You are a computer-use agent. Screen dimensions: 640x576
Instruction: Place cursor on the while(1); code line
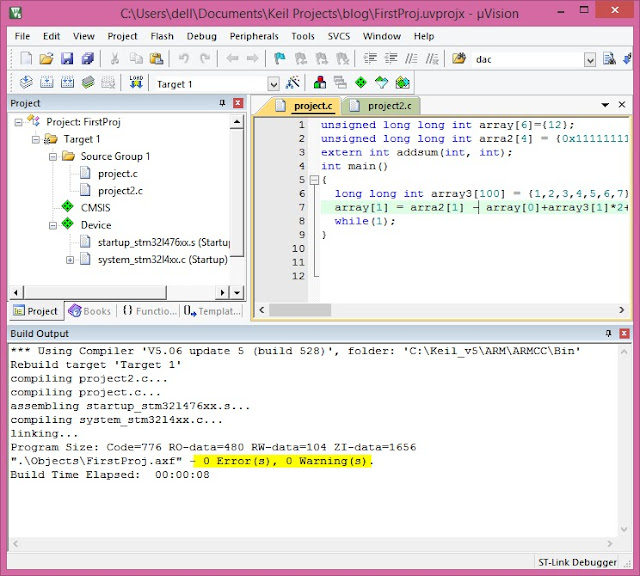pyautogui.click(x=364, y=221)
